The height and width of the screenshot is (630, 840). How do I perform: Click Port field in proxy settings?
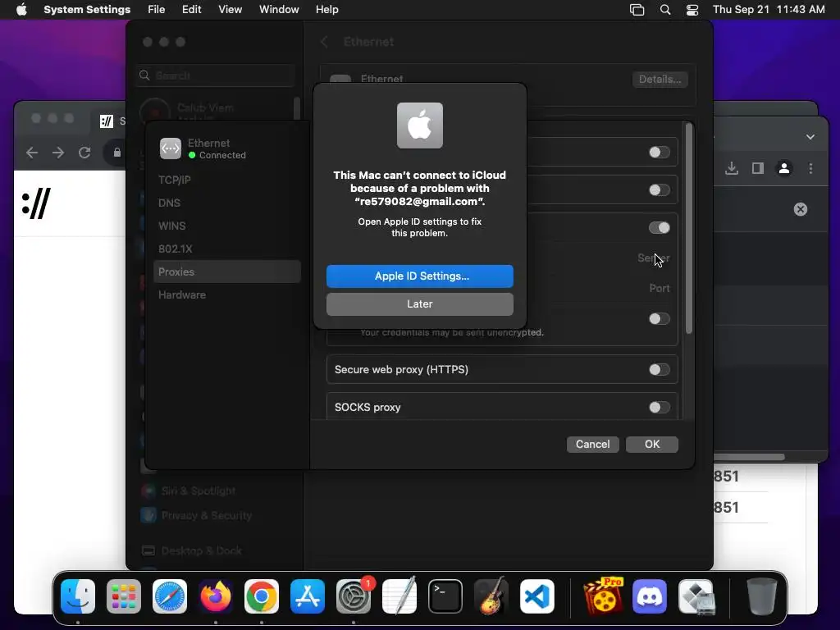(x=660, y=288)
